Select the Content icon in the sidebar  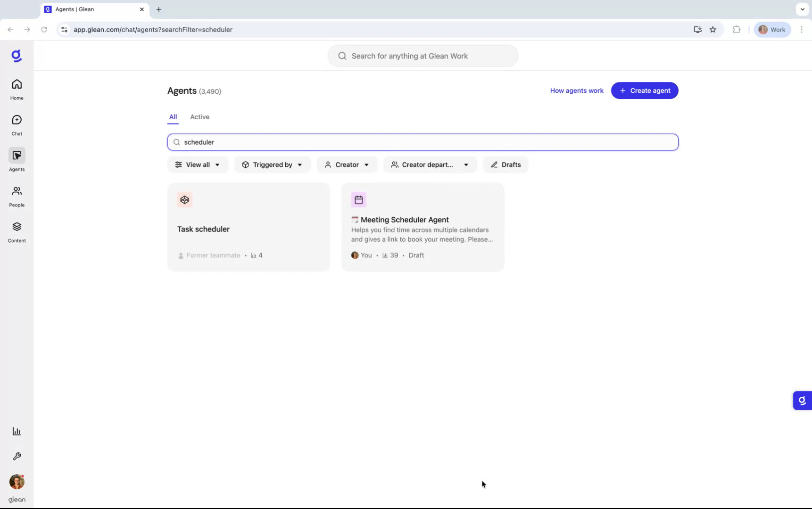[17, 232]
